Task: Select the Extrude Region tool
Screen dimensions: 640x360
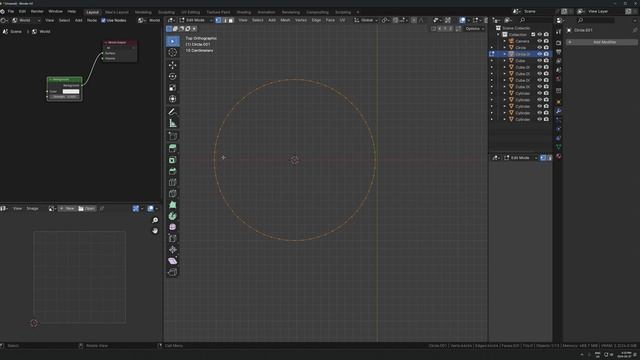Action: (173, 149)
